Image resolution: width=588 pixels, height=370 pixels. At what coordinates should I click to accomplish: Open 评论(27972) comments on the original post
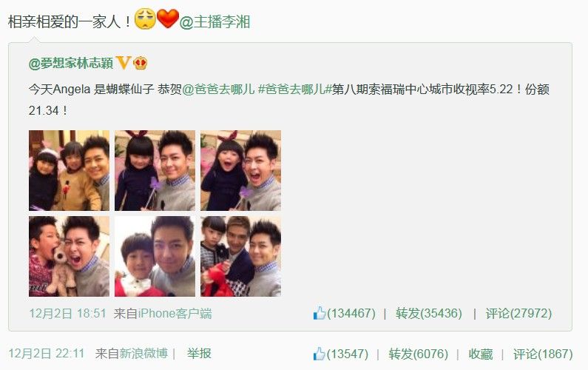click(518, 313)
